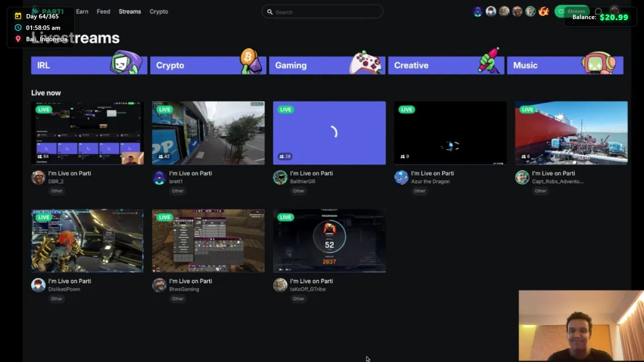This screenshot has width=644, height=362.
Task: Click BtwsGaming channel avatar
Action: (x=159, y=285)
